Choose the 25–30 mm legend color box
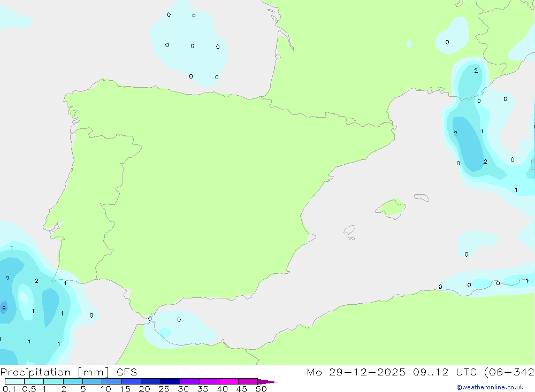The height and width of the screenshot is (392, 535). tap(170, 381)
